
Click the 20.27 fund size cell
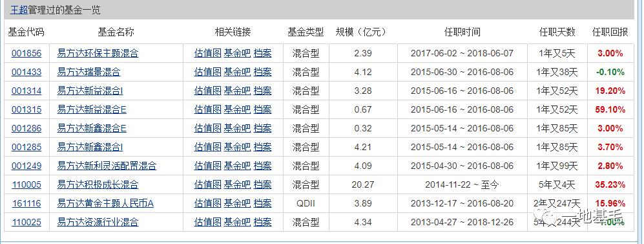362,184
